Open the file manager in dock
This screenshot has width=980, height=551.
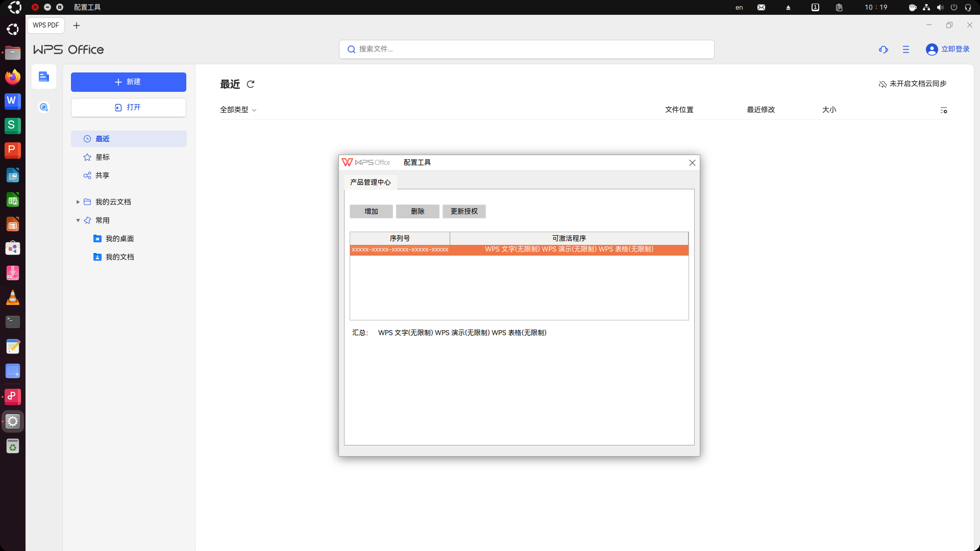(x=13, y=53)
